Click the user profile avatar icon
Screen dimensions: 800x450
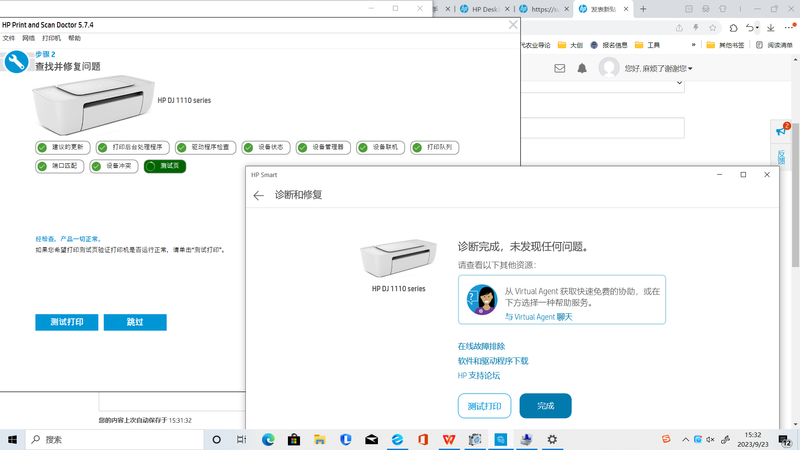(609, 68)
